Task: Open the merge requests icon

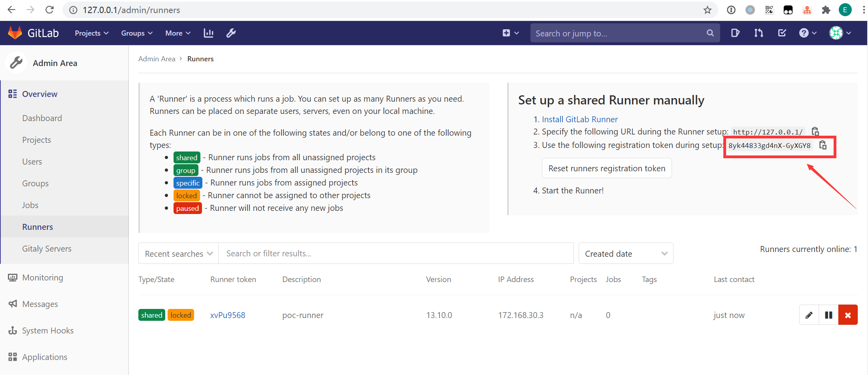Action: (x=759, y=33)
